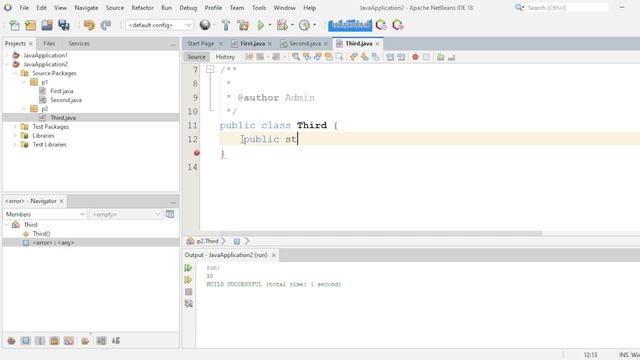The width and height of the screenshot is (640, 360).
Task: Toggle Bookmark icon in editor toolbar
Action: pos(375,57)
